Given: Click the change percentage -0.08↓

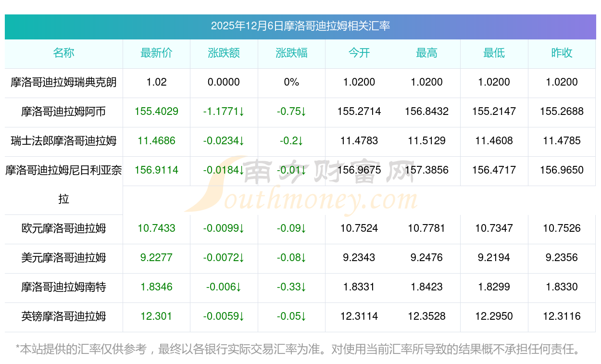Looking at the screenshot, I should coord(291,258).
